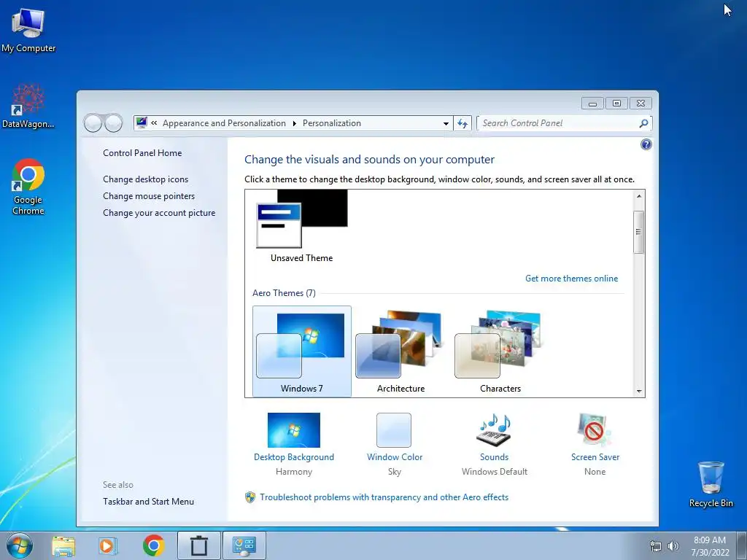The image size is (747, 560).
Task: Click theme list scroll up arrow
Action: [639, 195]
